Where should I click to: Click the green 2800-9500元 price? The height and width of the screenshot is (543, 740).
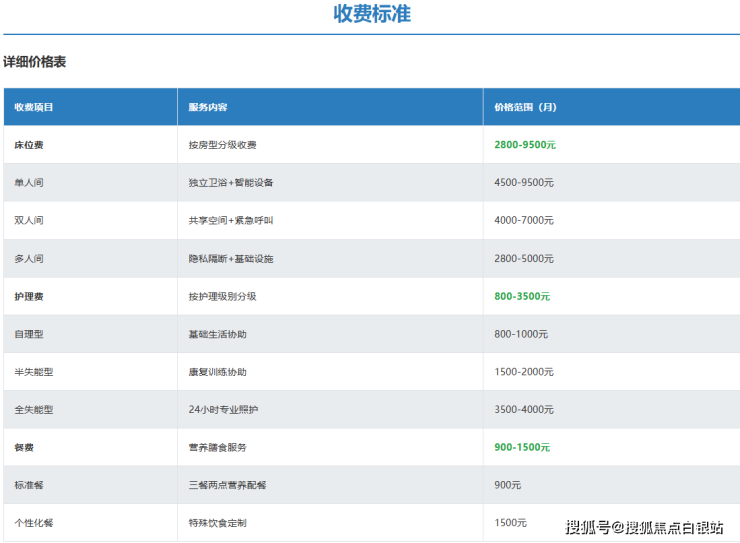[524, 145]
